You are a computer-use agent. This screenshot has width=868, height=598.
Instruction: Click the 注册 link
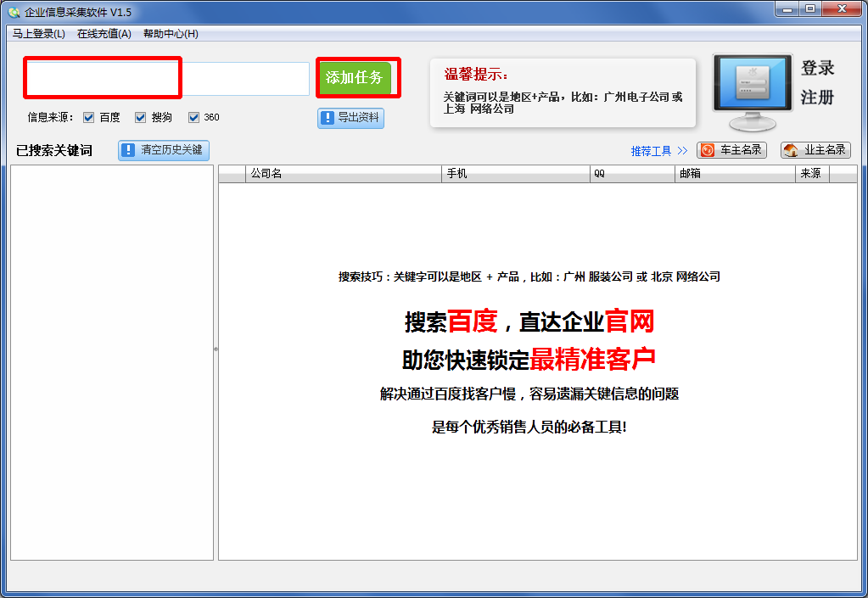coord(817,98)
